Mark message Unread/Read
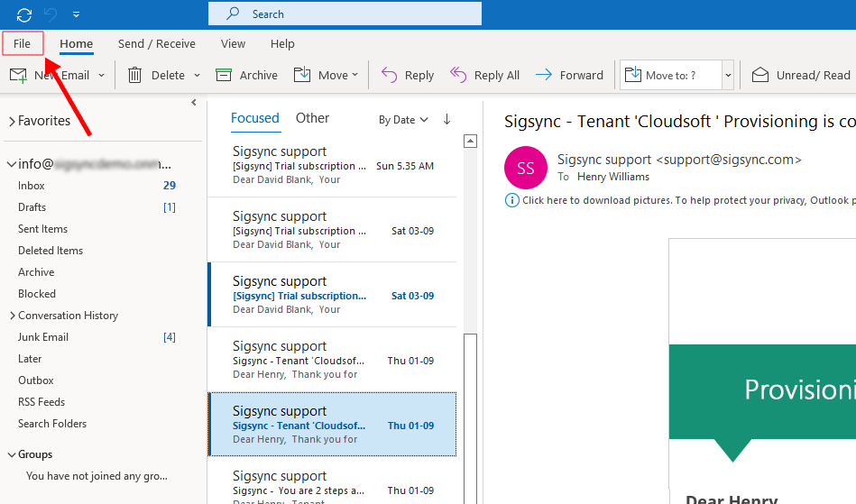Viewport: 856px width, 504px height. pos(802,75)
